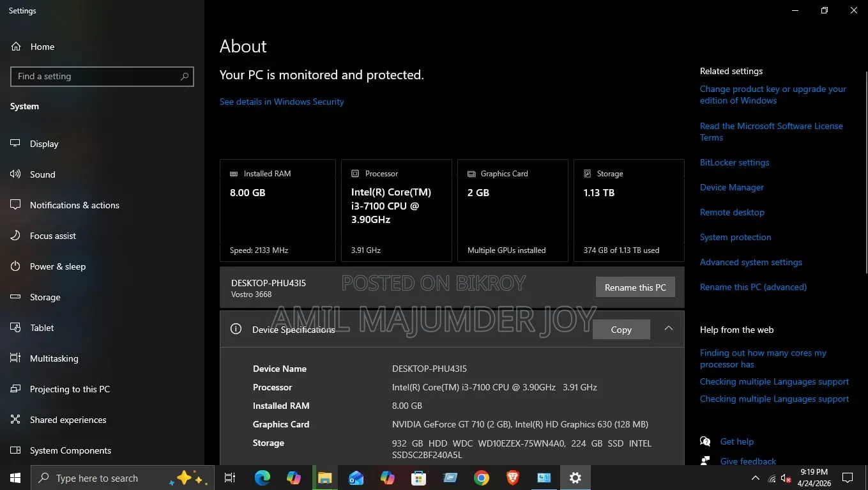Click the Settings gear icon in the taskbar

(575, 478)
